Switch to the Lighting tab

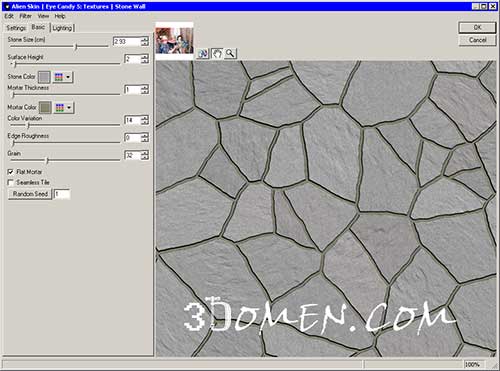pyautogui.click(x=62, y=28)
